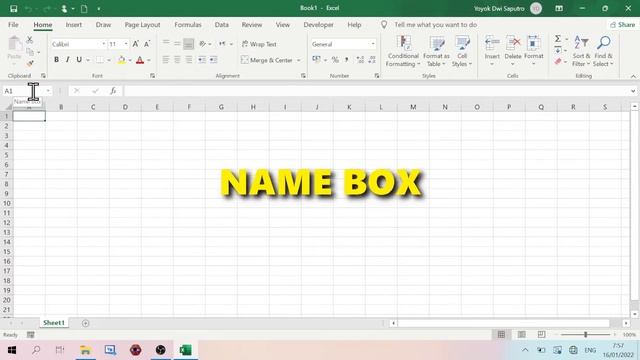Image resolution: width=640 pixels, height=360 pixels.
Task: Click the Align Right icon
Action: [189, 60]
